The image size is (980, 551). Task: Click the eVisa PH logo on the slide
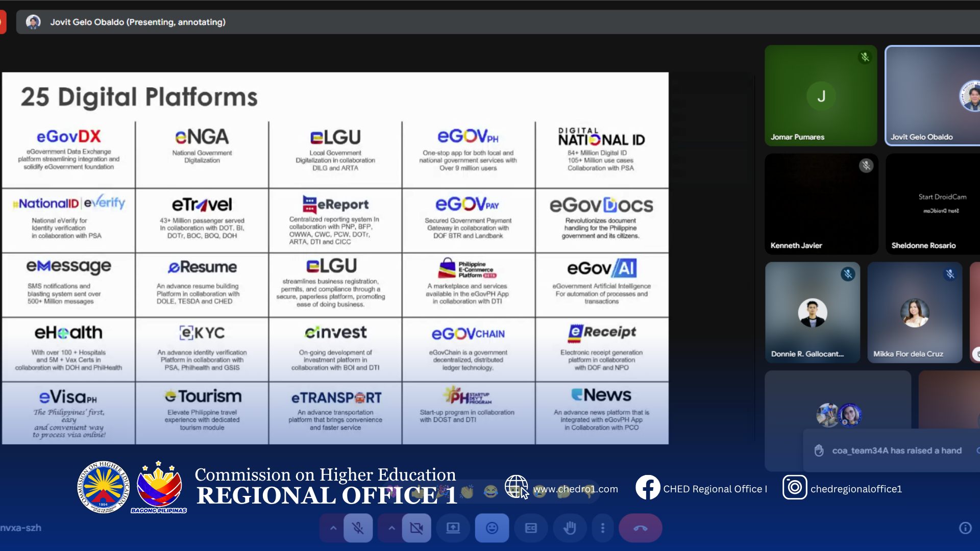(x=68, y=397)
